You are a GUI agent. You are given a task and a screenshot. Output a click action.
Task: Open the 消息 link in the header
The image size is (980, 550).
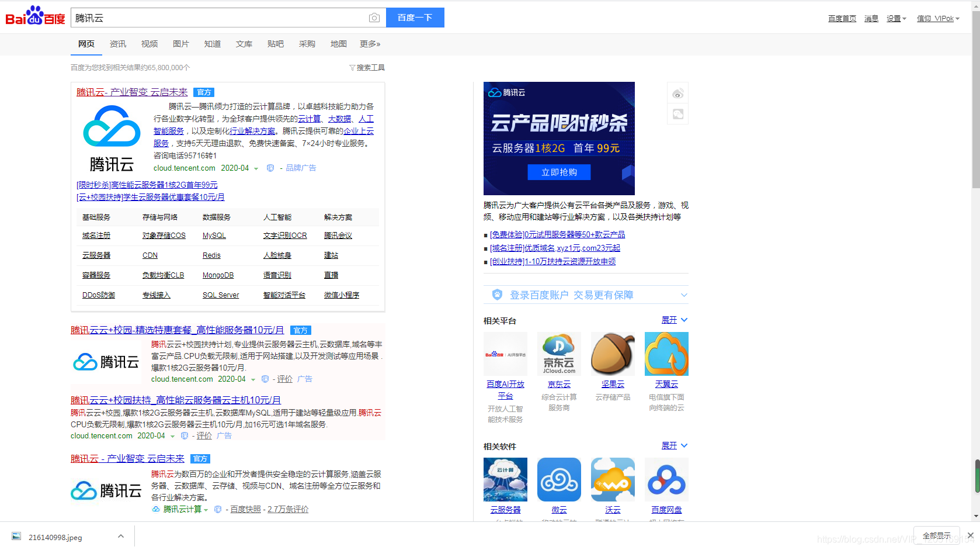[871, 19]
